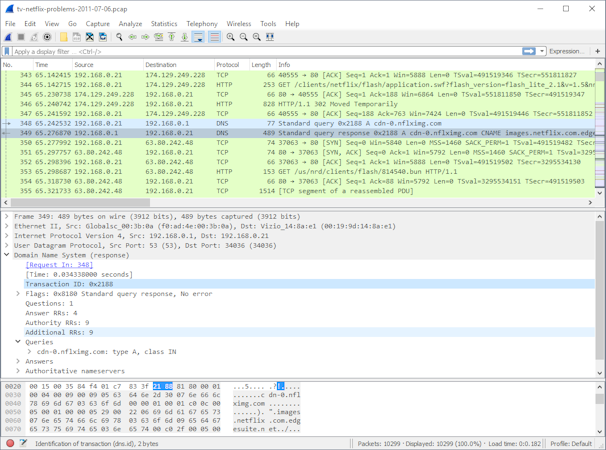This screenshot has width=606, height=450.
Task: Open the Capture menu
Action: coord(97,24)
